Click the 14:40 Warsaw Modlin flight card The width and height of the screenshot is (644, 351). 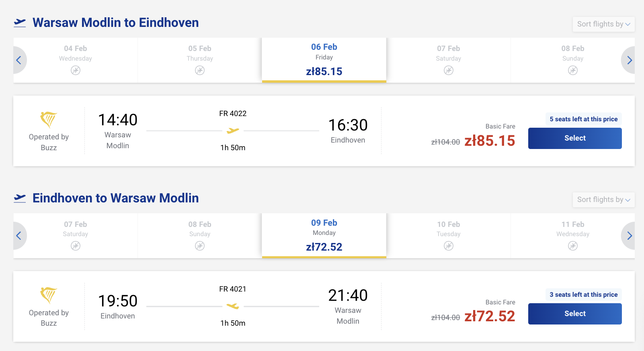tap(233, 131)
